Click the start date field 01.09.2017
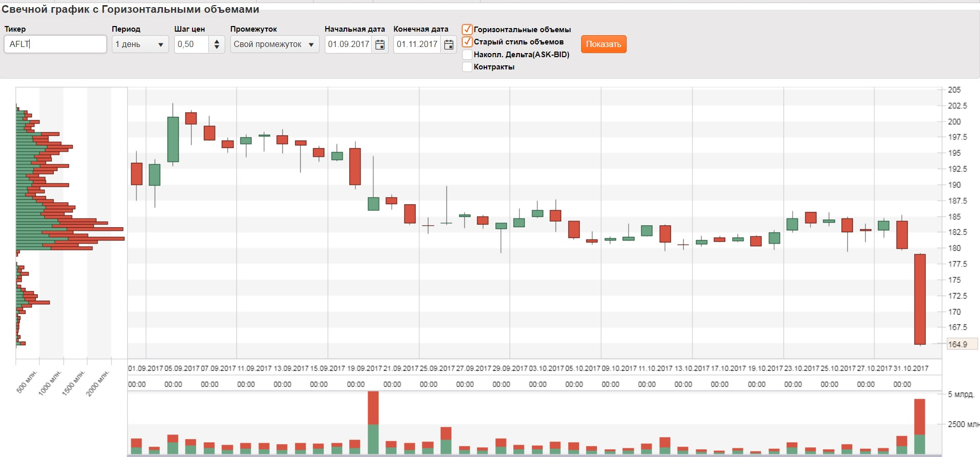This screenshot has height=457, width=980. 349,44
